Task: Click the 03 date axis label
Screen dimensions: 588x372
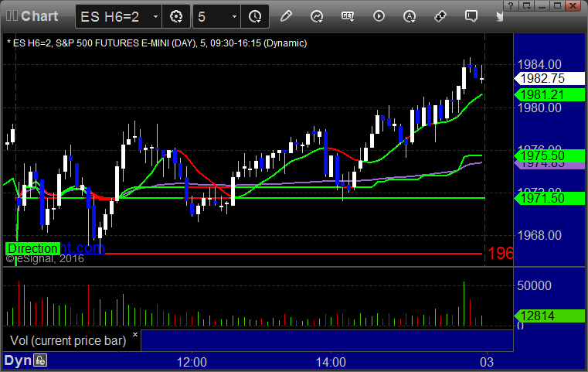Action: coord(487,362)
